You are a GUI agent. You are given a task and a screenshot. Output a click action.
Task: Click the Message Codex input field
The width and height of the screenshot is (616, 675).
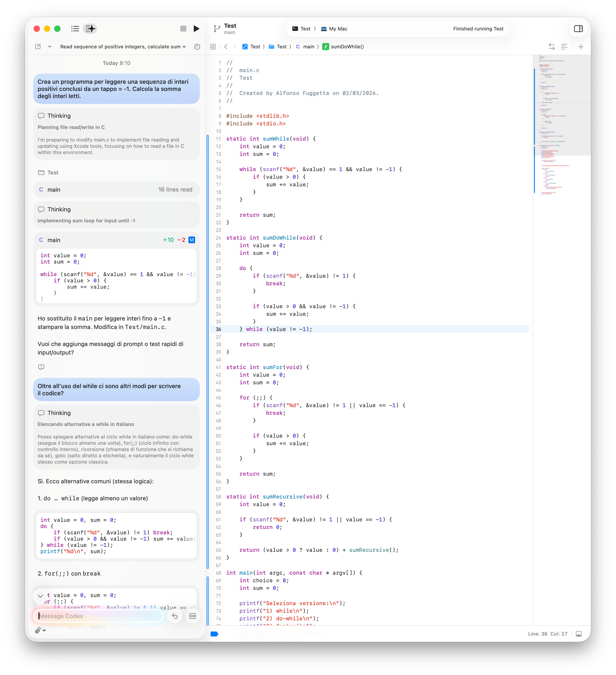click(99, 616)
